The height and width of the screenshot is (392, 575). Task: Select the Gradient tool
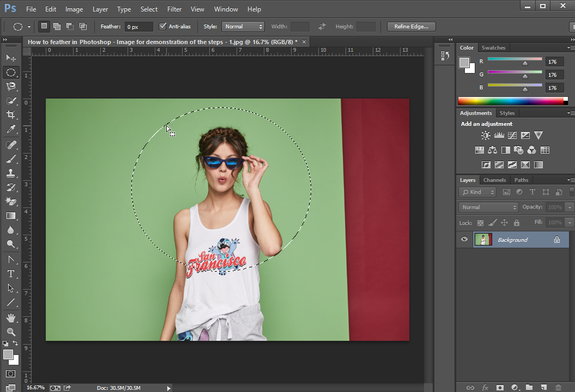pyautogui.click(x=11, y=215)
